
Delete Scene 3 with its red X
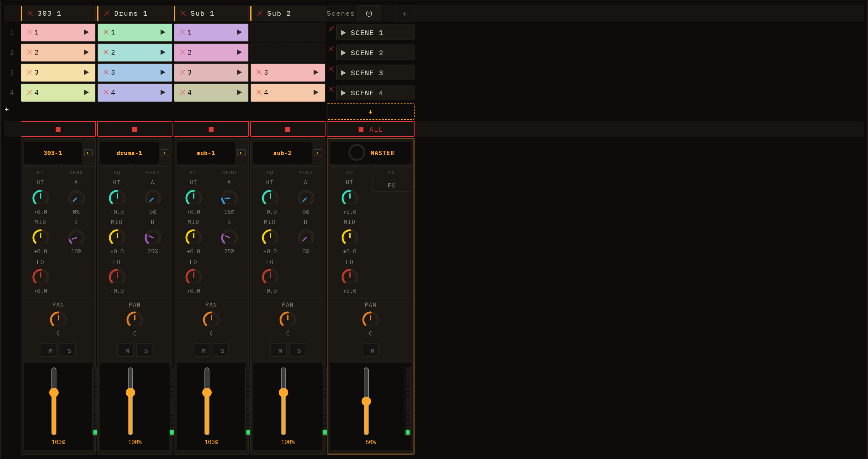pyautogui.click(x=331, y=69)
